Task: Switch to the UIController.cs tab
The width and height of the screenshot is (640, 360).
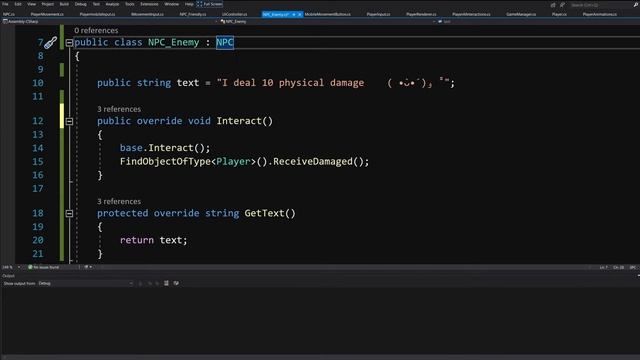Action: click(234, 14)
